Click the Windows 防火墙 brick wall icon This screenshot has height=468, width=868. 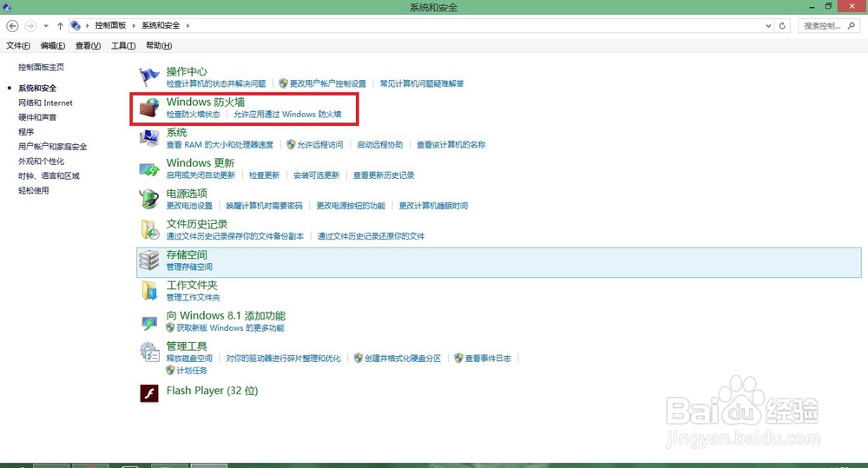tap(149, 108)
